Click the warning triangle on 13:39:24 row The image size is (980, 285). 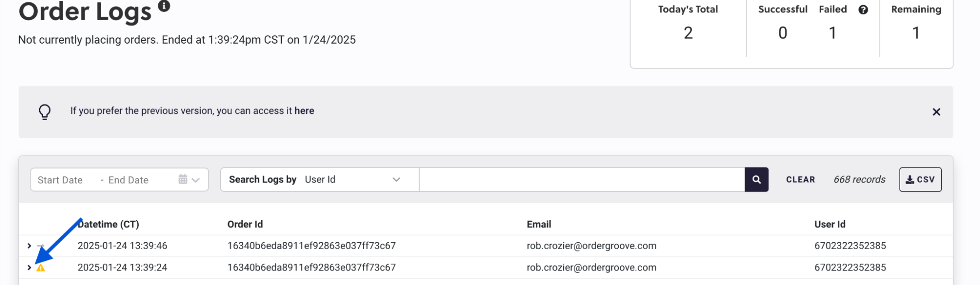[x=41, y=268]
